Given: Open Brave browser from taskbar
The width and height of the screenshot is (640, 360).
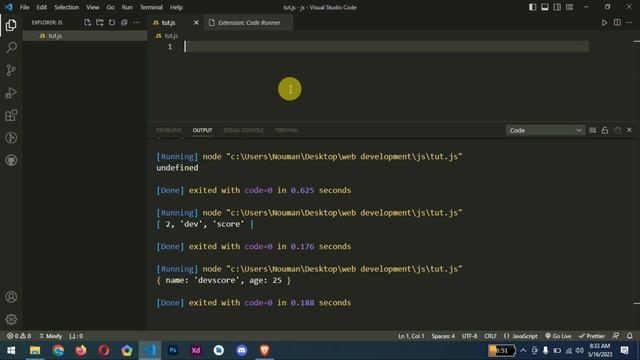Looking at the screenshot, I should point(264,350).
